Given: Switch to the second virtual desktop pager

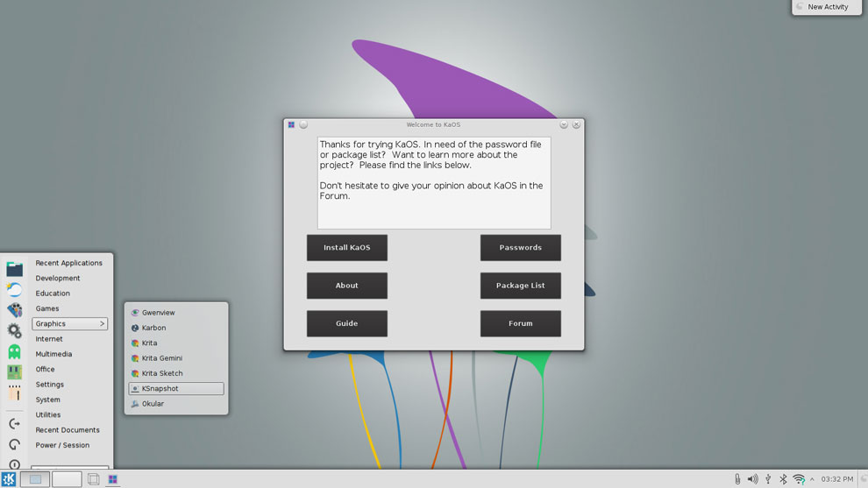Looking at the screenshot, I should 67,479.
